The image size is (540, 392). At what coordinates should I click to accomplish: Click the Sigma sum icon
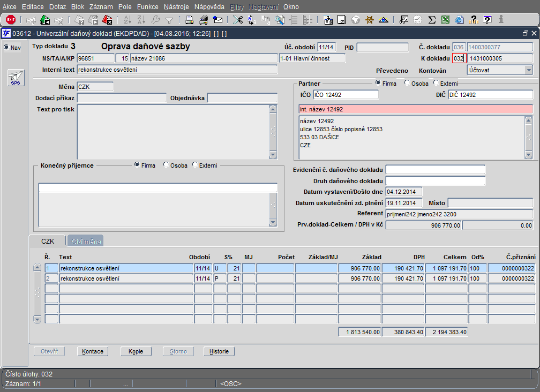tap(431, 20)
